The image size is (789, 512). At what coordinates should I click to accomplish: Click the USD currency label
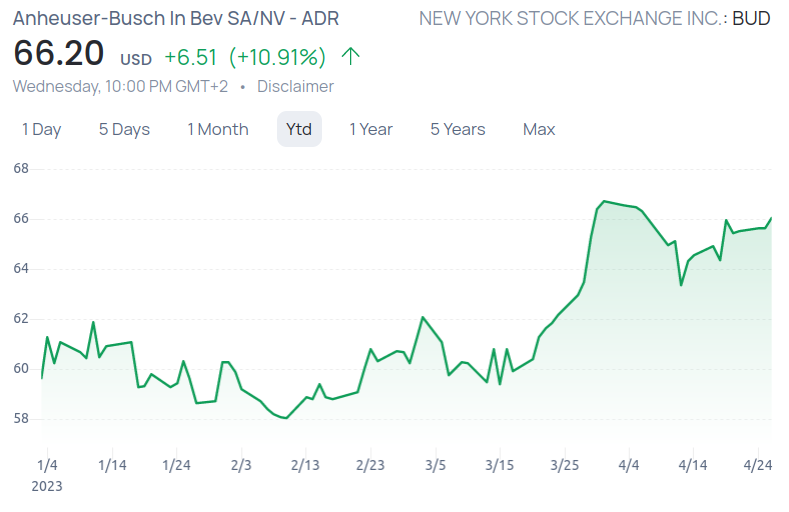coord(136,60)
